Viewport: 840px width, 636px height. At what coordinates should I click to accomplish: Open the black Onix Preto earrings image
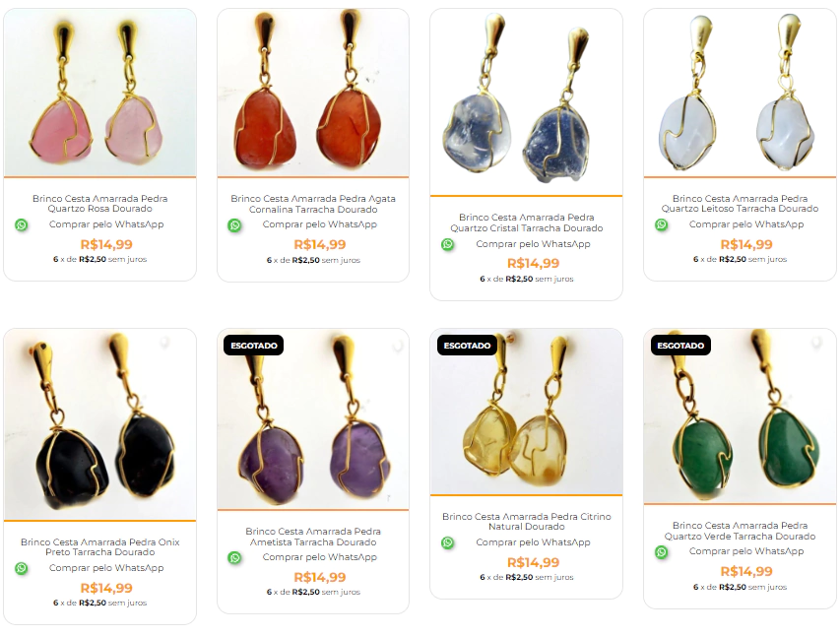100,423
